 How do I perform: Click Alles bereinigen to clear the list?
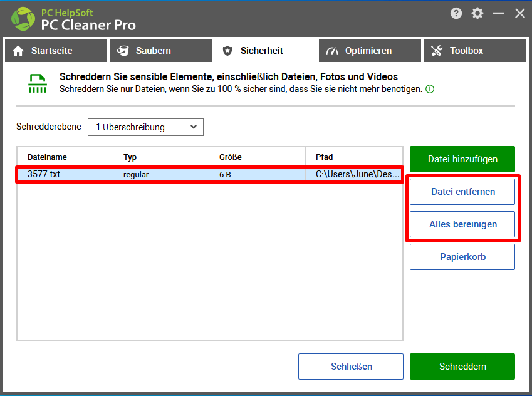click(x=462, y=224)
